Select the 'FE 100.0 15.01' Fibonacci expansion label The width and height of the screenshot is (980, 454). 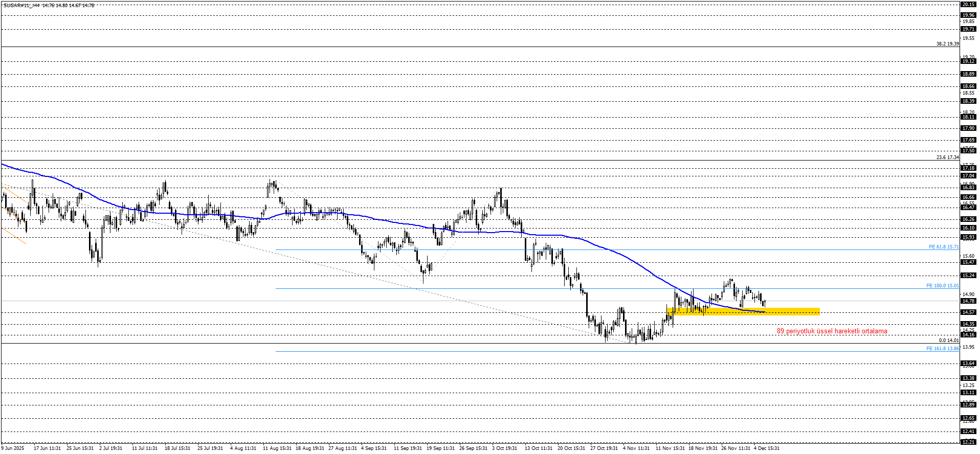(x=942, y=286)
